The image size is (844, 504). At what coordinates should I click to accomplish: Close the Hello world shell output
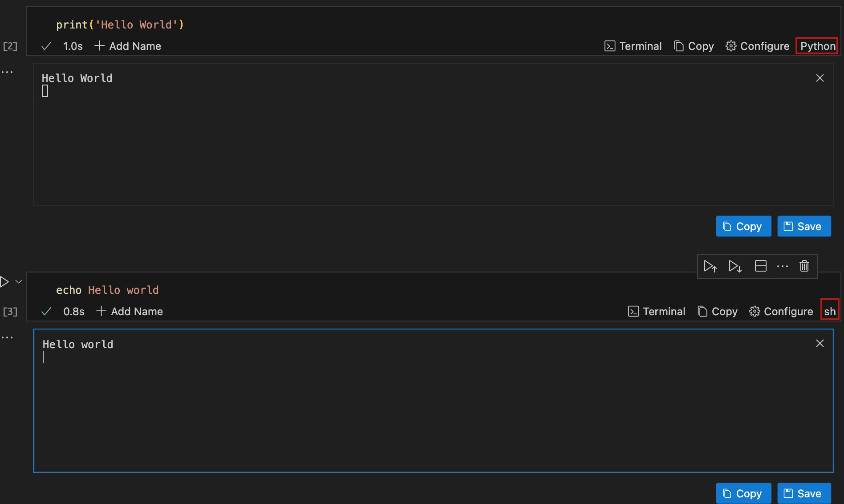click(x=820, y=344)
